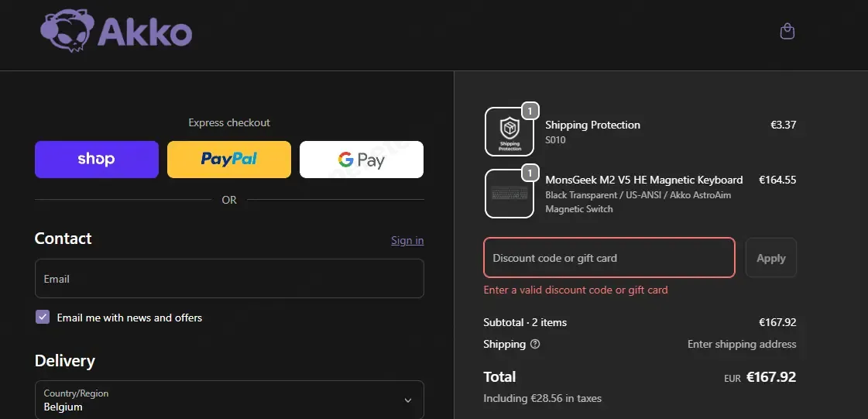Click the Apply discount button
The image size is (868, 419).
pos(771,257)
